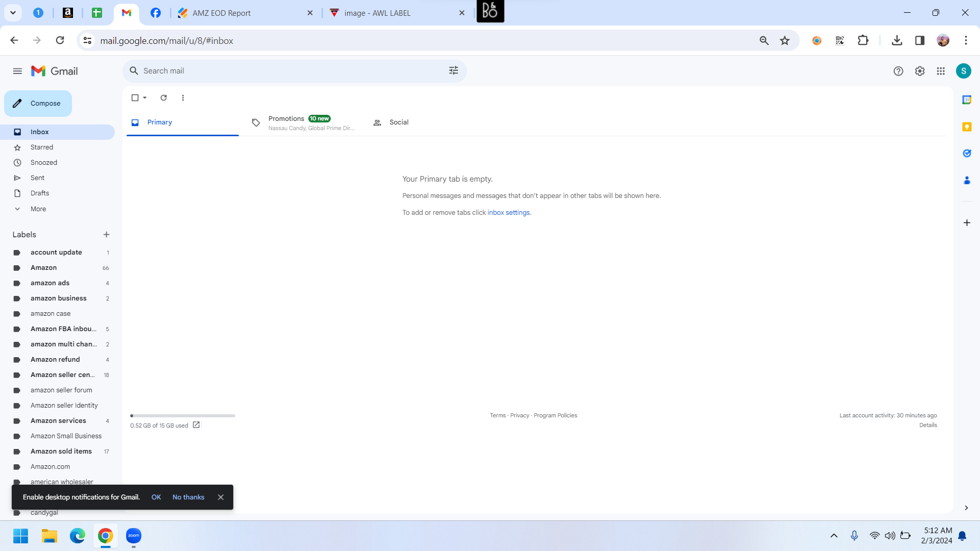The image size is (980, 551).
Task: Open the Google Tasks side panel icon
Action: tap(967, 154)
